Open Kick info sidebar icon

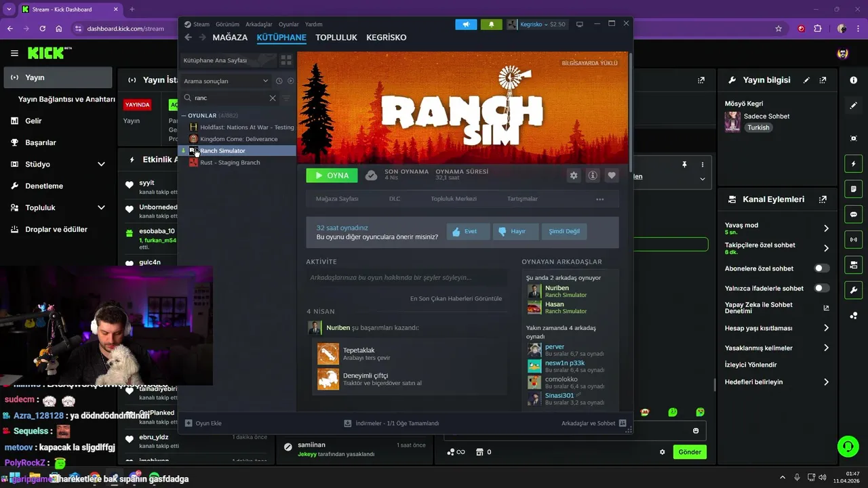pyautogui.click(x=854, y=80)
